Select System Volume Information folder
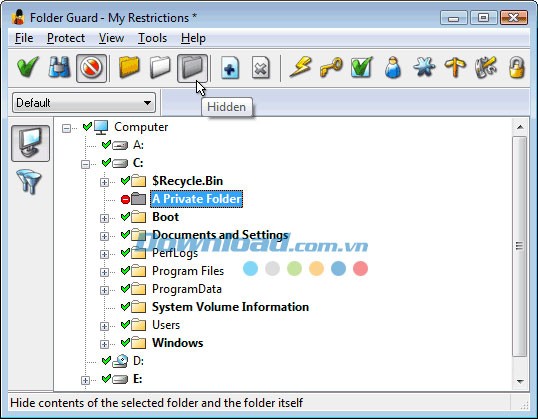 point(230,307)
